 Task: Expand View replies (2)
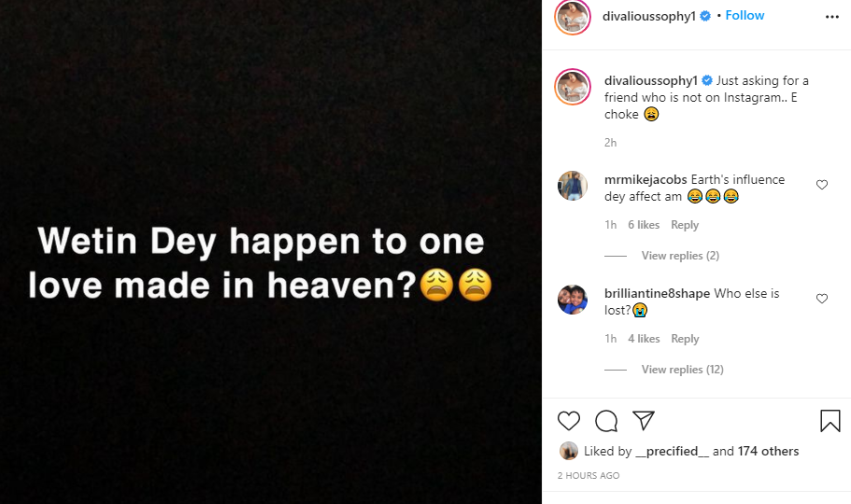(x=679, y=256)
